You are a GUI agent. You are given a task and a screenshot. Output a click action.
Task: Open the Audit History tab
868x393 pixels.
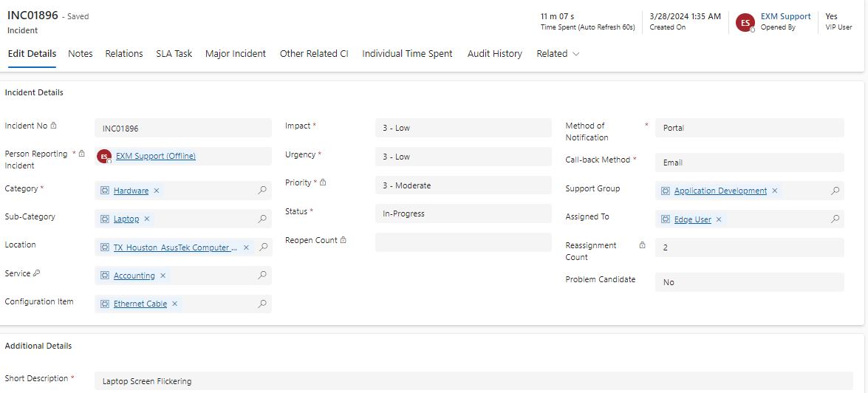point(494,54)
